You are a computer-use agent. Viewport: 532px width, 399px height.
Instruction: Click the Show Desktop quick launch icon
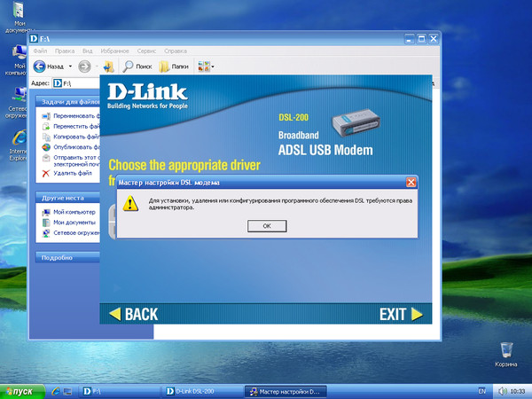point(67,392)
